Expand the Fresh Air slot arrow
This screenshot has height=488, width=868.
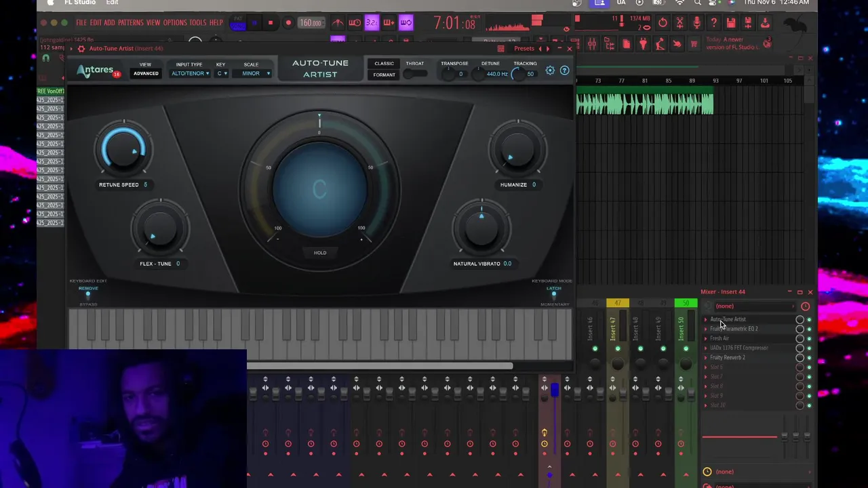[705, 339]
